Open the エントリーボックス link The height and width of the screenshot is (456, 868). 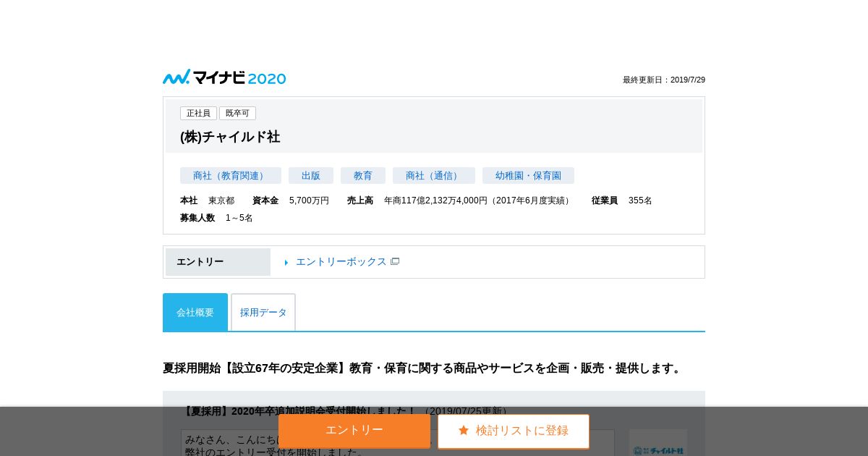tap(341, 261)
